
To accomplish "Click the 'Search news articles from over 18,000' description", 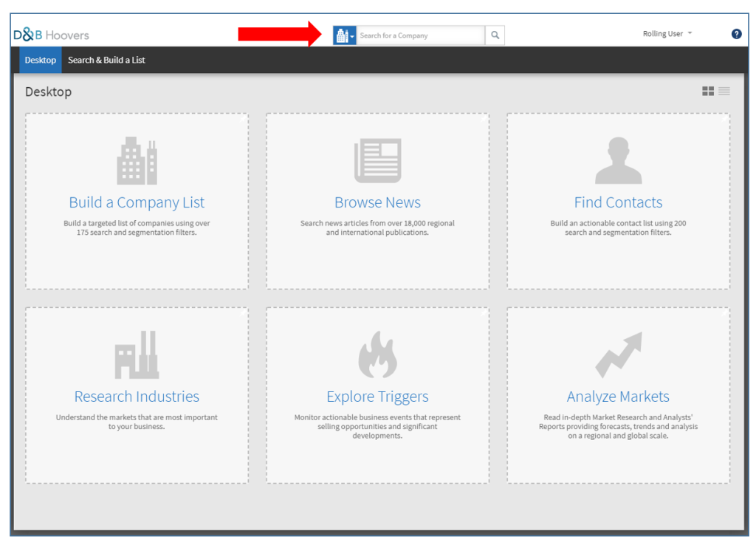I will (377, 227).
